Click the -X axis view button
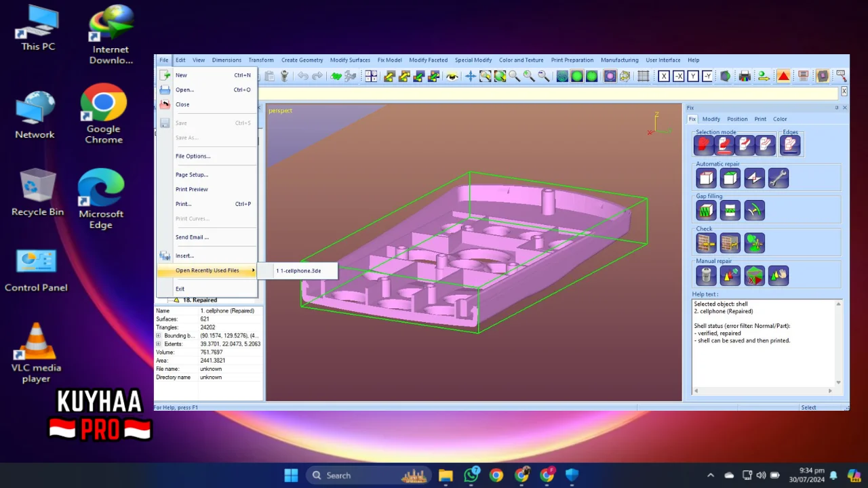Screen dimensions: 868x488 [x=679, y=77]
